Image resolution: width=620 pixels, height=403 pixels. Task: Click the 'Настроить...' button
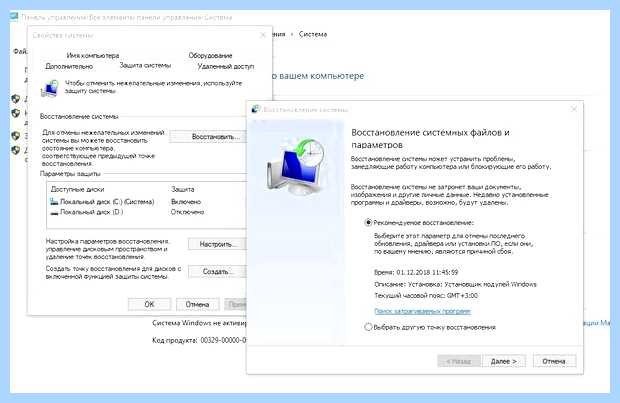point(217,244)
